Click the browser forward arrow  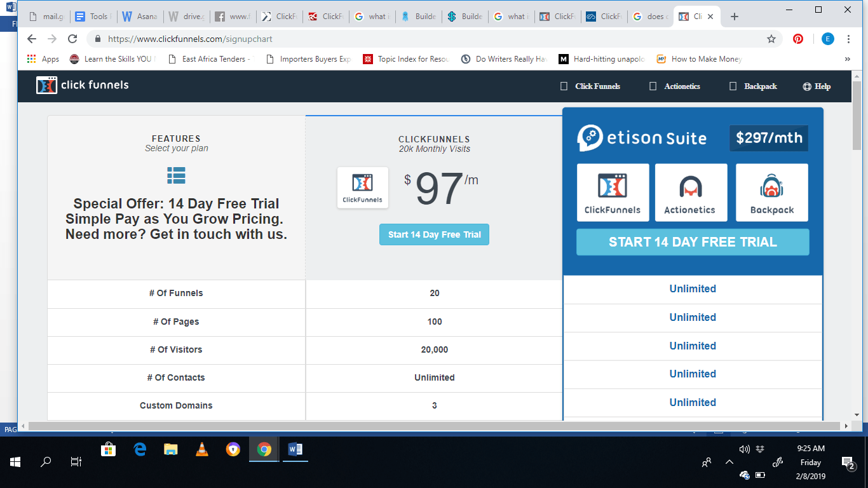pos(52,39)
